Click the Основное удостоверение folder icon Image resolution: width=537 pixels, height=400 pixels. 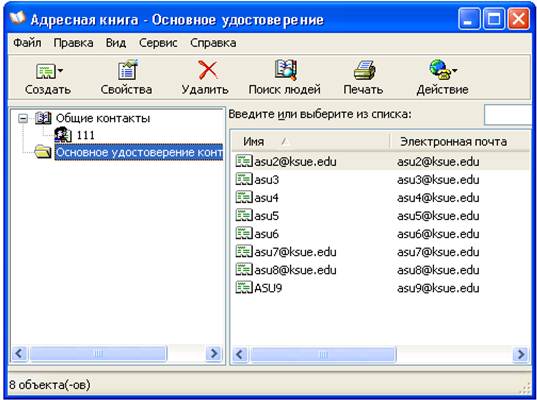(x=43, y=152)
